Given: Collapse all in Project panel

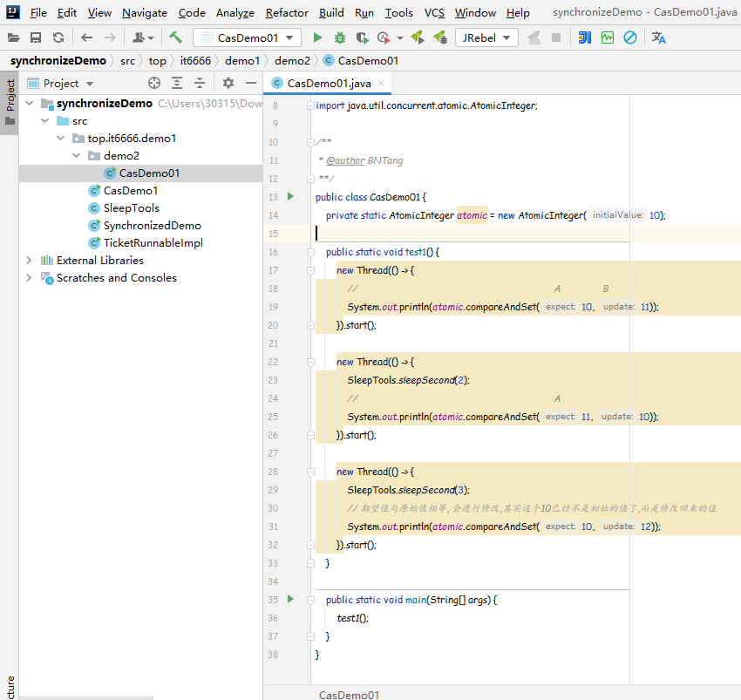Looking at the screenshot, I should 200,83.
